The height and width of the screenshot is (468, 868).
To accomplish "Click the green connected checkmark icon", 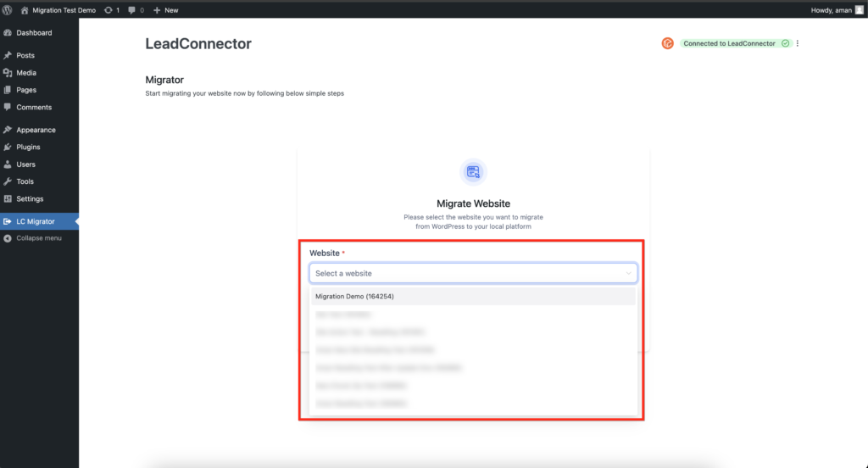I will 785,43.
